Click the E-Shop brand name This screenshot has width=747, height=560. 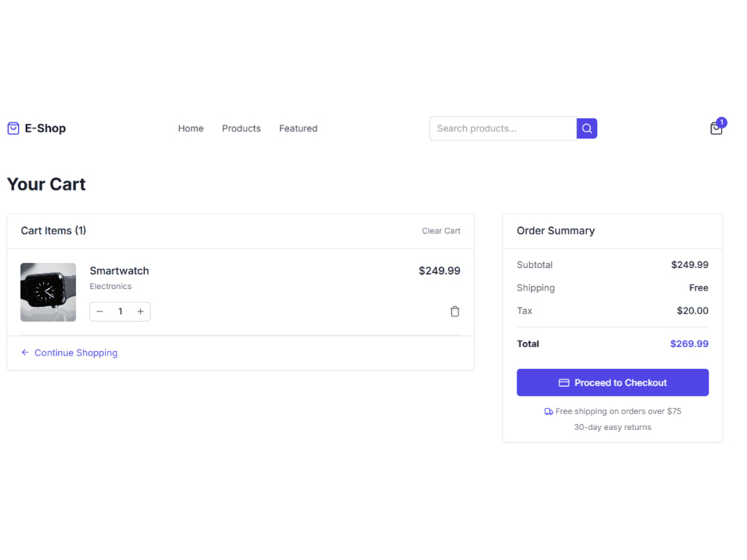46,128
